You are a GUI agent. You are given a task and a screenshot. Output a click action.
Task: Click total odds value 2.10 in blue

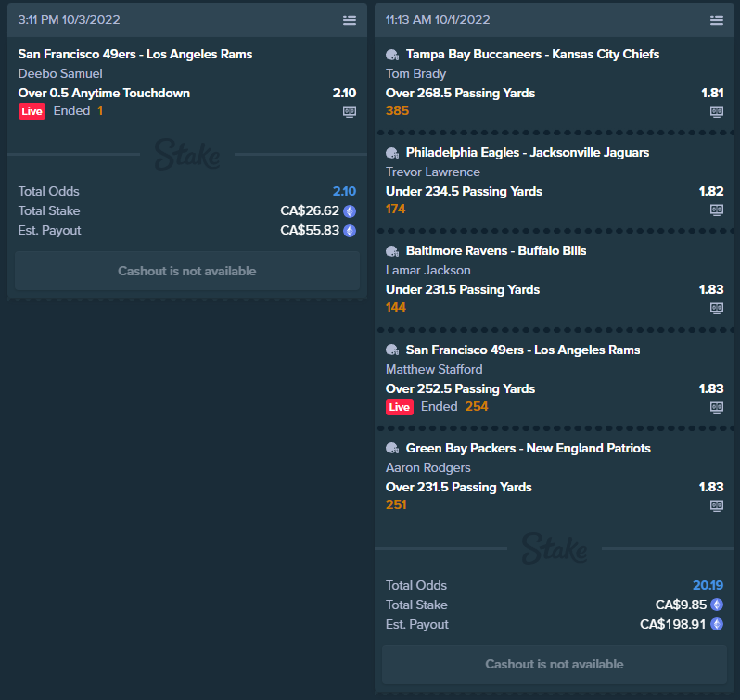(344, 191)
